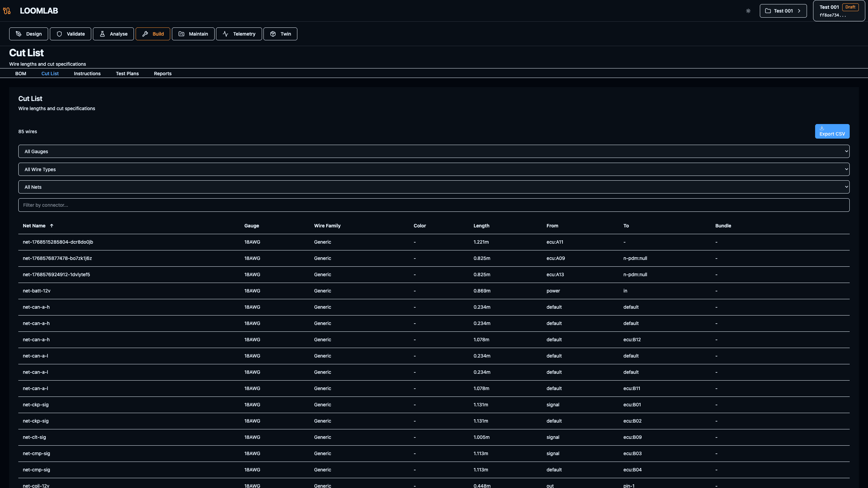Open the Twin cube icon

[273, 34]
